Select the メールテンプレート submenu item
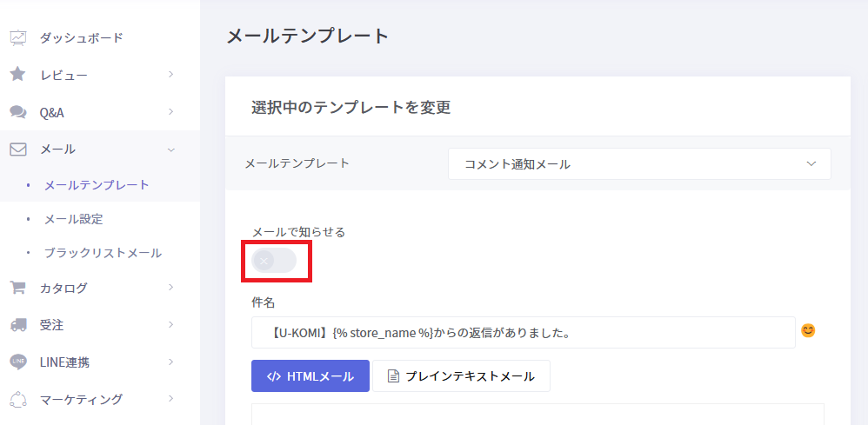The width and height of the screenshot is (868, 425). [97, 184]
